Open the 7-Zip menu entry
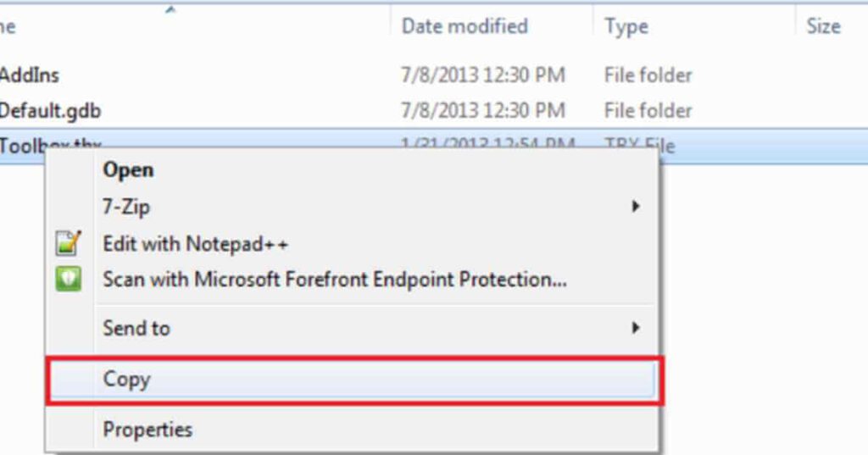868x455 pixels. [126, 207]
